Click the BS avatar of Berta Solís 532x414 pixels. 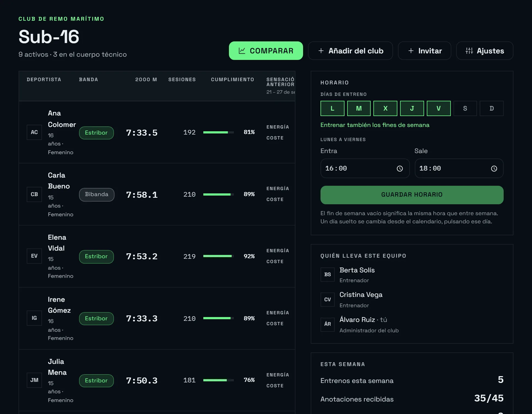pyautogui.click(x=328, y=275)
